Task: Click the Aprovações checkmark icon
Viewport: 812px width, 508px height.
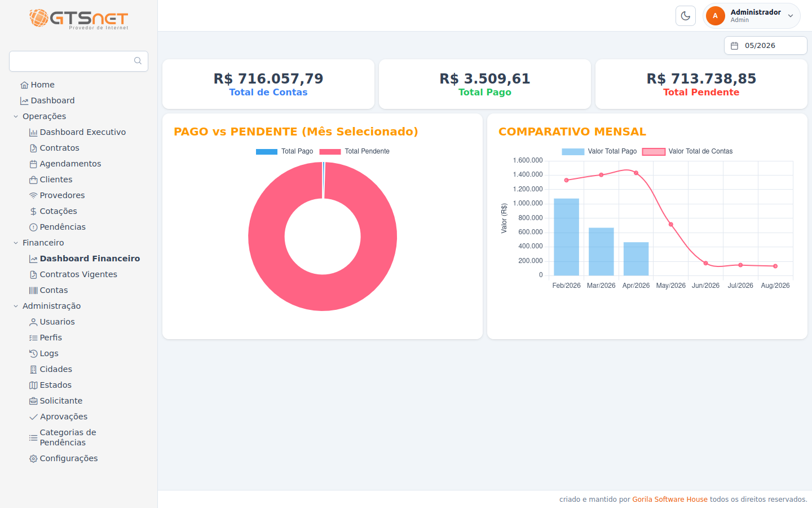Action: (x=33, y=417)
